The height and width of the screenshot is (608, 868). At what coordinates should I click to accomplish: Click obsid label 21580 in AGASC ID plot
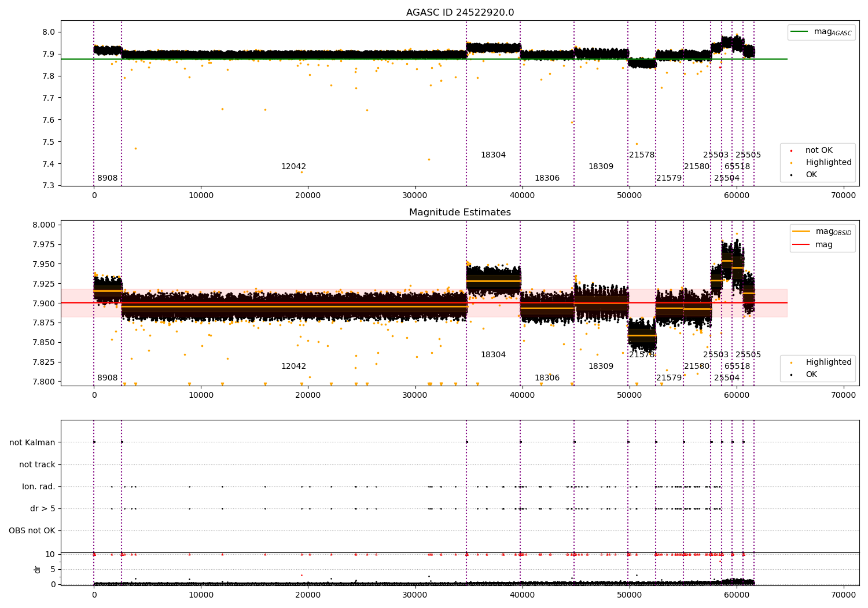pyautogui.click(x=697, y=167)
